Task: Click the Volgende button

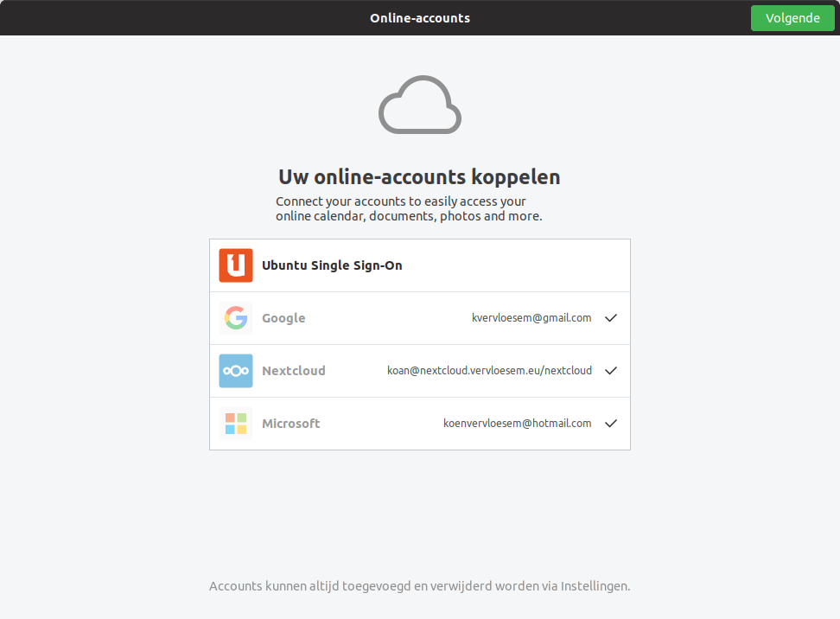Action: pos(792,18)
